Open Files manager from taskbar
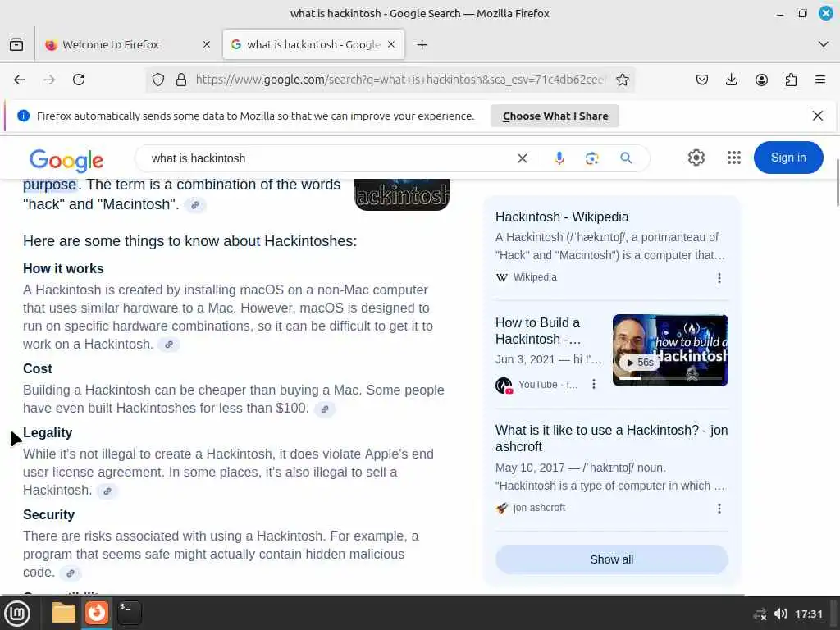The width and height of the screenshot is (840, 630). coord(64,613)
